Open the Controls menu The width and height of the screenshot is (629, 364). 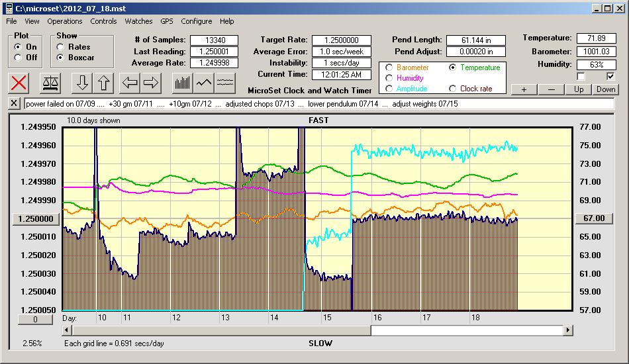click(103, 21)
